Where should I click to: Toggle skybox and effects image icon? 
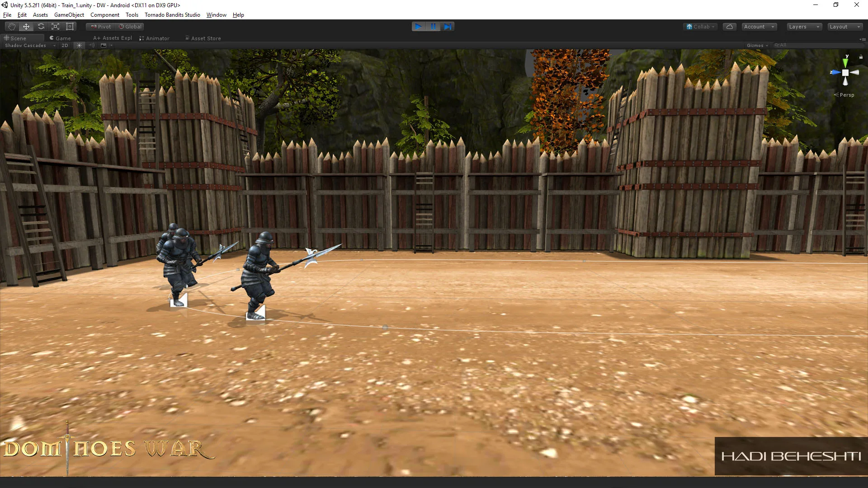104,45
